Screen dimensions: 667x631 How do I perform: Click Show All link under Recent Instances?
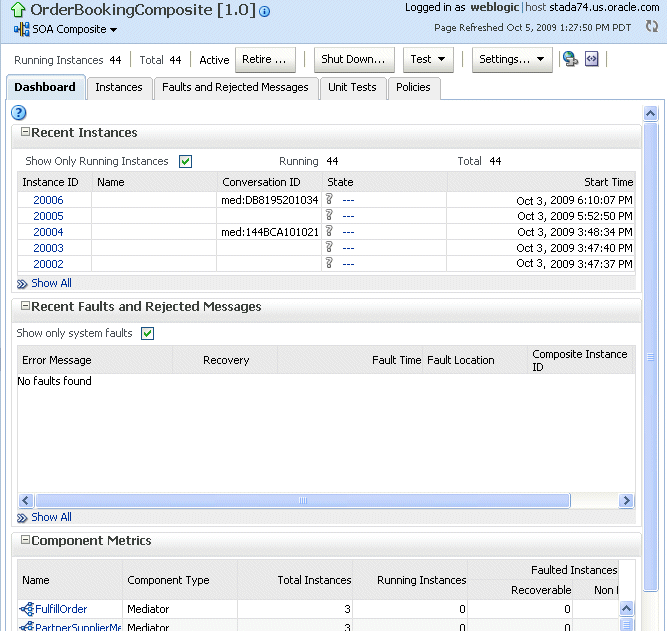point(51,283)
